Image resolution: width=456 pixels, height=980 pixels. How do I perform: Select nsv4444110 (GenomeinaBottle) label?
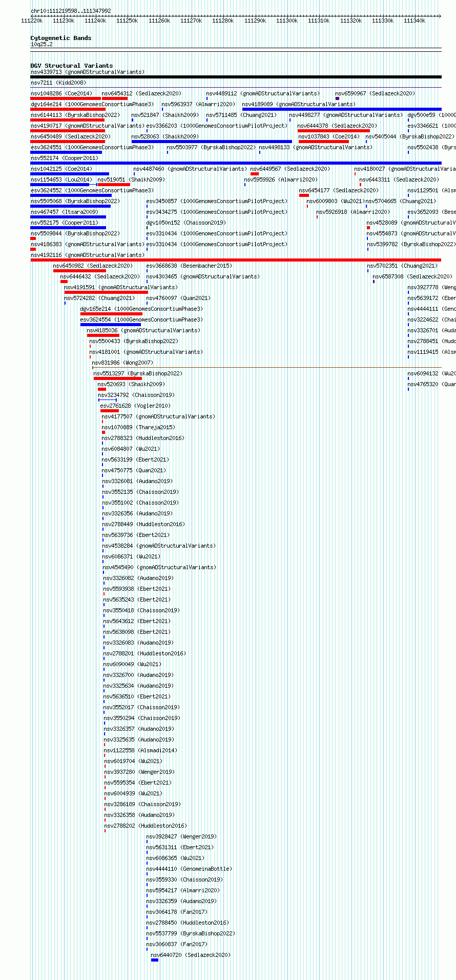[189, 869]
